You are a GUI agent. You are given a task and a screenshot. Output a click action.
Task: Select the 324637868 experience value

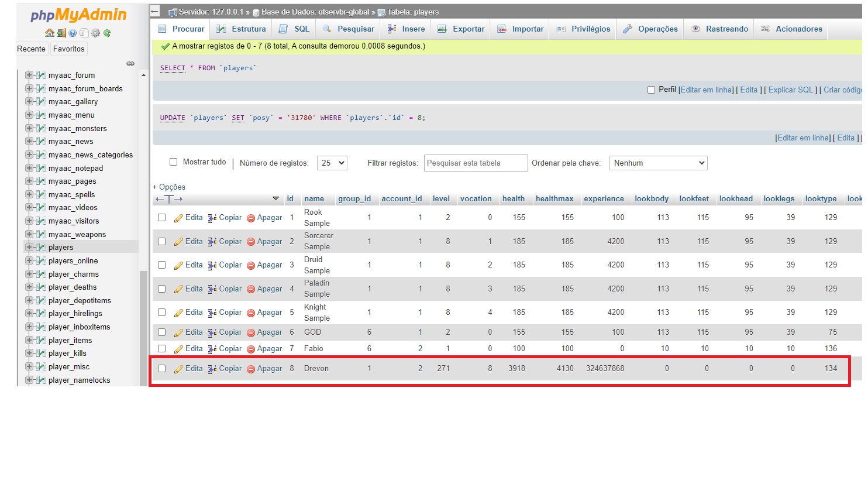tap(605, 369)
